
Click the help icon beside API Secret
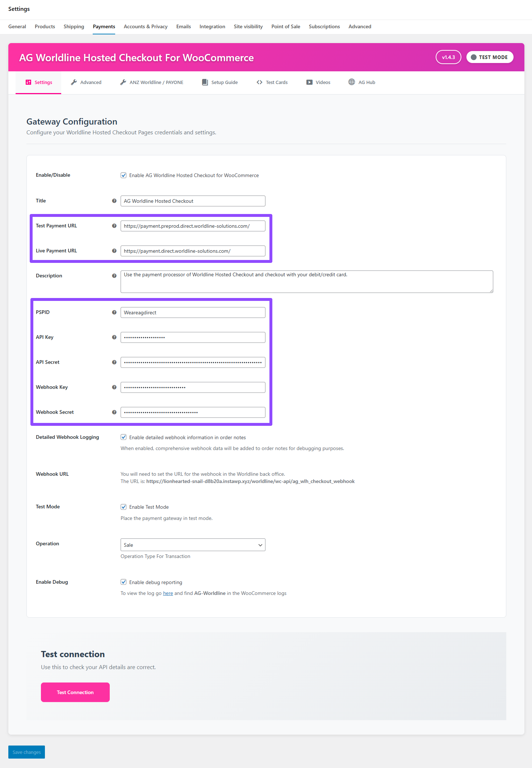114,362
